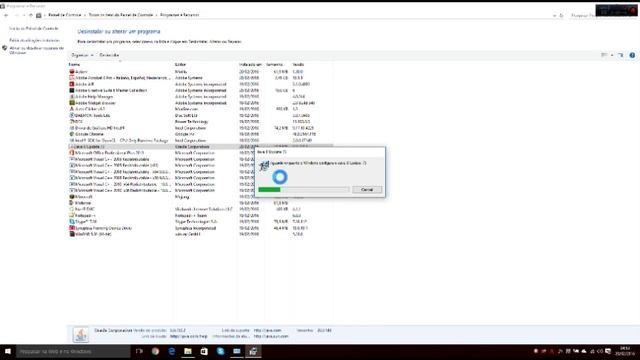Viewport: 640px width, 360px height.
Task: Open the java.sun.com update info link
Action: point(271,336)
